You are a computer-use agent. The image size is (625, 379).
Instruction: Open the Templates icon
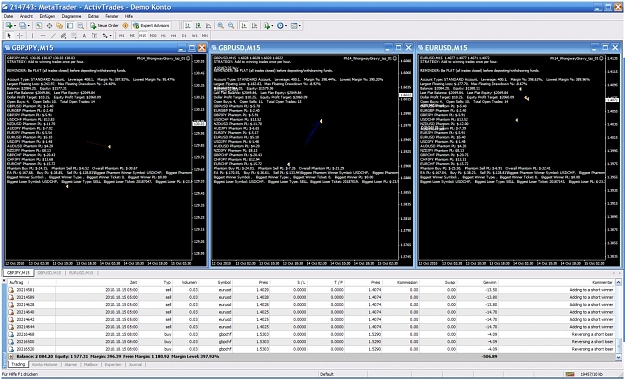point(294,26)
